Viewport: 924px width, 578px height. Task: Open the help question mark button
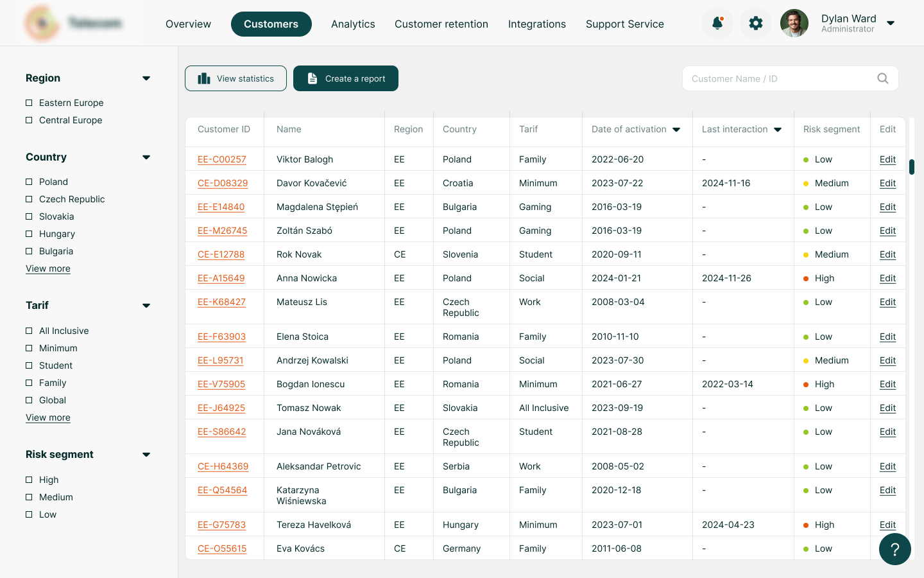pyautogui.click(x=895, y=549)
